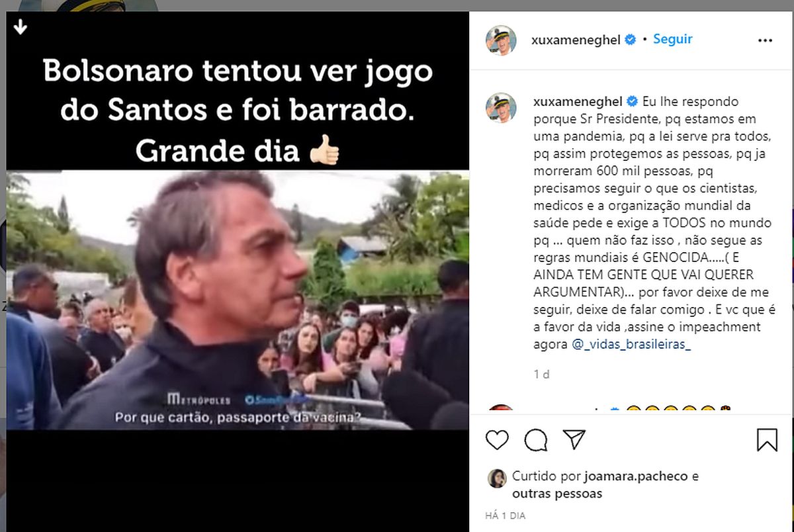794x532 pixels.
Task: Open xuxameneghel profile picture in the header
Action: tap(501, 40)
